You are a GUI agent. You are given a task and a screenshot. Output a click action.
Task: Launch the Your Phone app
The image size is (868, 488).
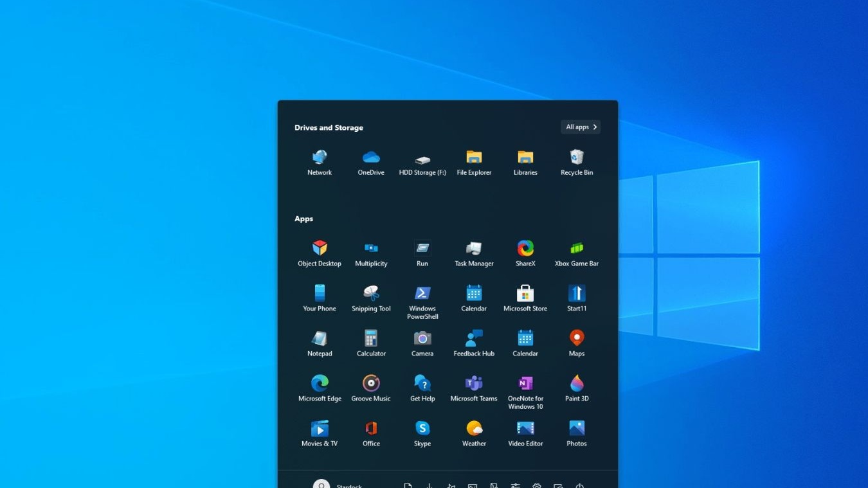(320, 298)
